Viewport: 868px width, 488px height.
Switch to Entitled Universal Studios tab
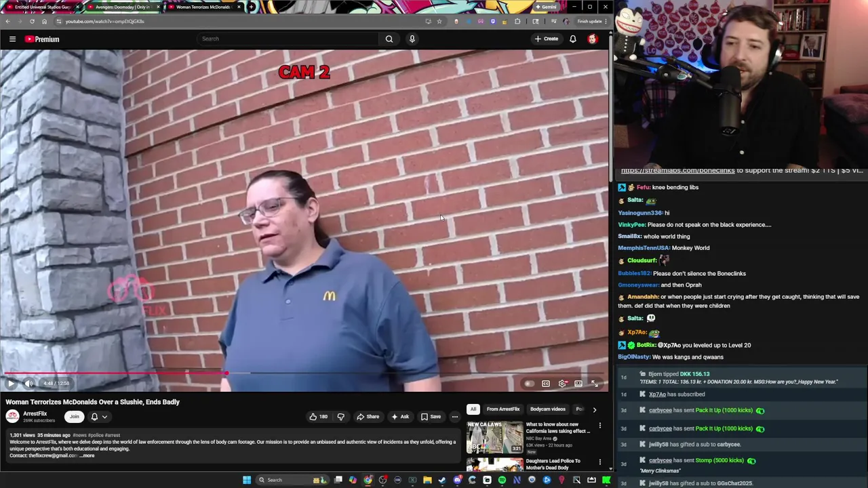(x=43, y=7)
